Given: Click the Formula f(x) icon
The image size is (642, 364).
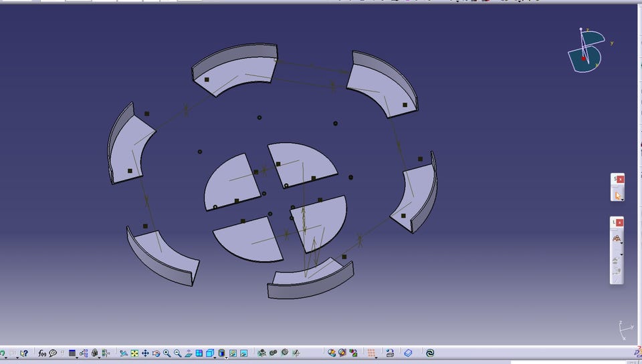Looking at the screenshot, I should (42, 353).
